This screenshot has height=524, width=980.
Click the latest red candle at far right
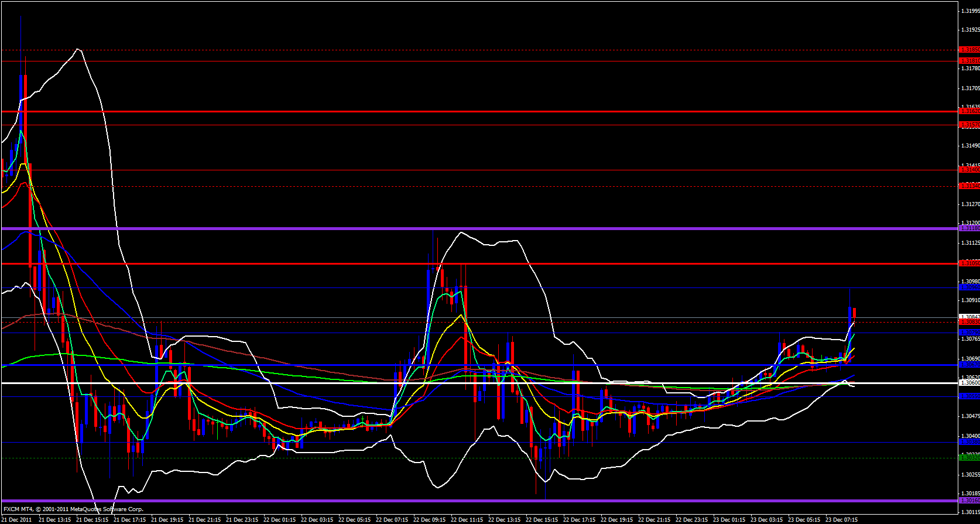coord(855,314)
